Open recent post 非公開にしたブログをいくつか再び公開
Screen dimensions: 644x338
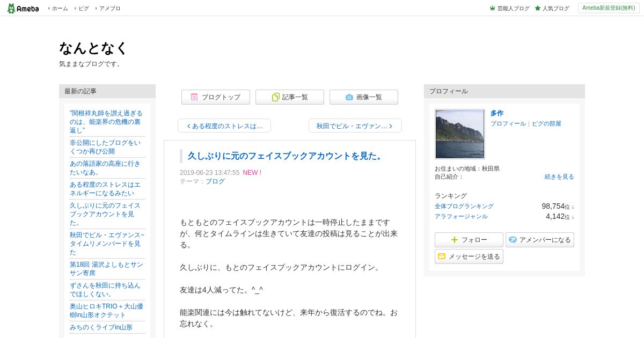(105, 147)
